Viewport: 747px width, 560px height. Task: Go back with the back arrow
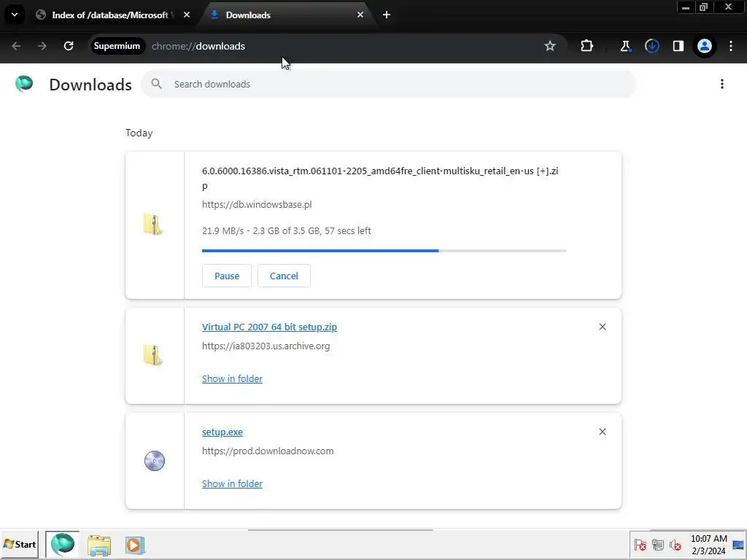tap(16, 46)
